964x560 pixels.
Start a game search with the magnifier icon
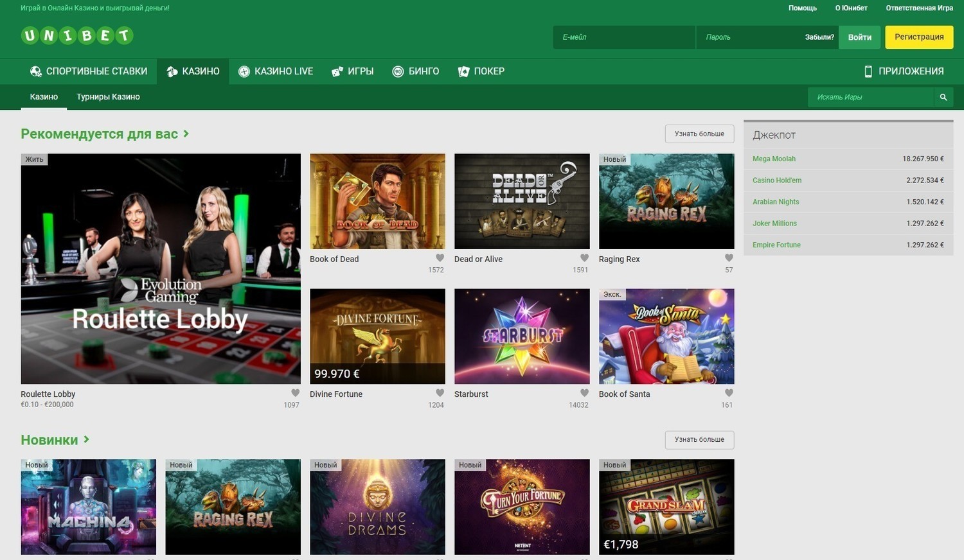(943, 96)
